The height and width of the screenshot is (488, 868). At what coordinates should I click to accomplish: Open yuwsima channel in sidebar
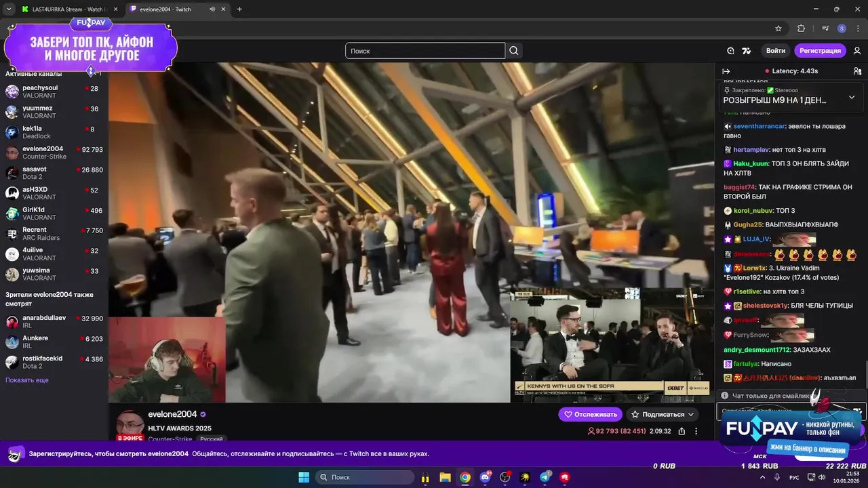coord(54,274)
